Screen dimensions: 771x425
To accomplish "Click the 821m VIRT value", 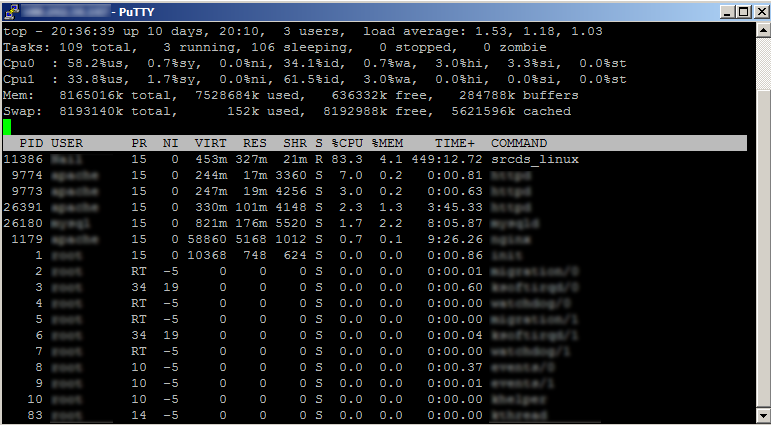I will point(210,223).
